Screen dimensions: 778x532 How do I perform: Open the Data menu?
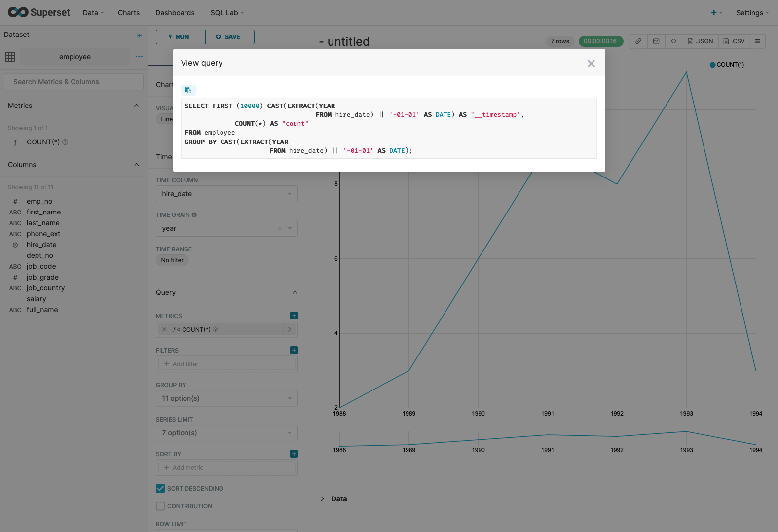coord(93,13)
